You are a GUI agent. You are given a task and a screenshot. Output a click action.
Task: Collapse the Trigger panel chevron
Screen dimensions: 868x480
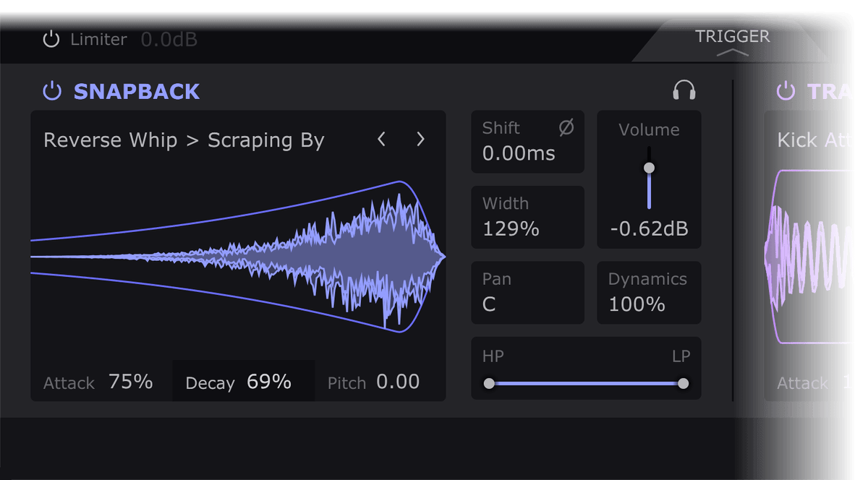pos(732,53)
